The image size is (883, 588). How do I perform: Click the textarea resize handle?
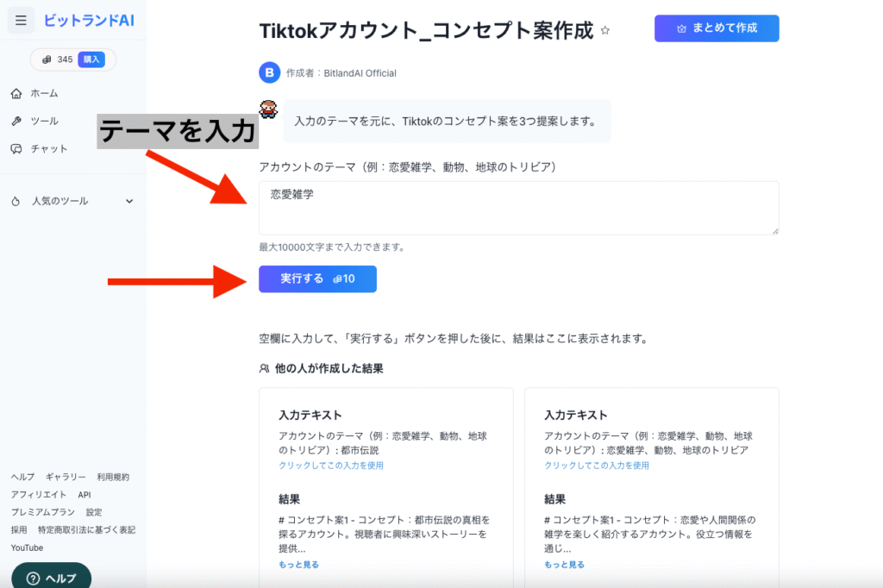(x=775, y=230)
